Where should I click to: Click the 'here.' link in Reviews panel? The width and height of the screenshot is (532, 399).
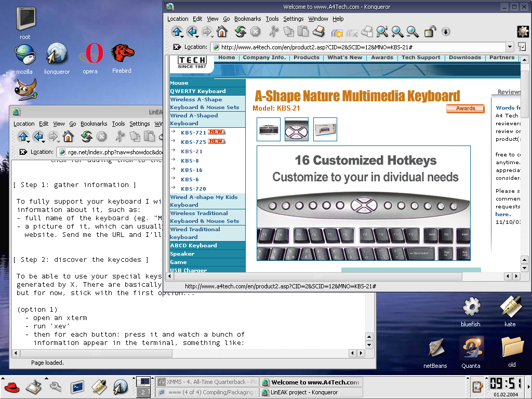pyautogui.click(x=503, y=214)
